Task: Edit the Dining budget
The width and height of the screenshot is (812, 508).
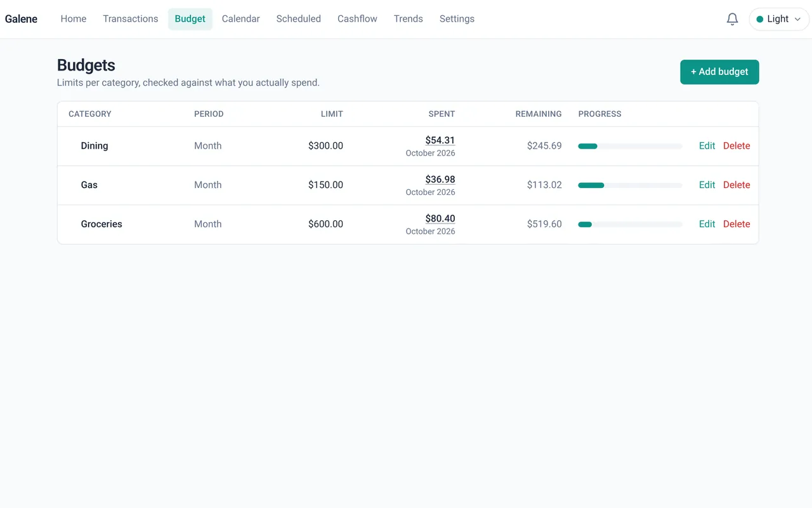Action: [x=707, y=146]
